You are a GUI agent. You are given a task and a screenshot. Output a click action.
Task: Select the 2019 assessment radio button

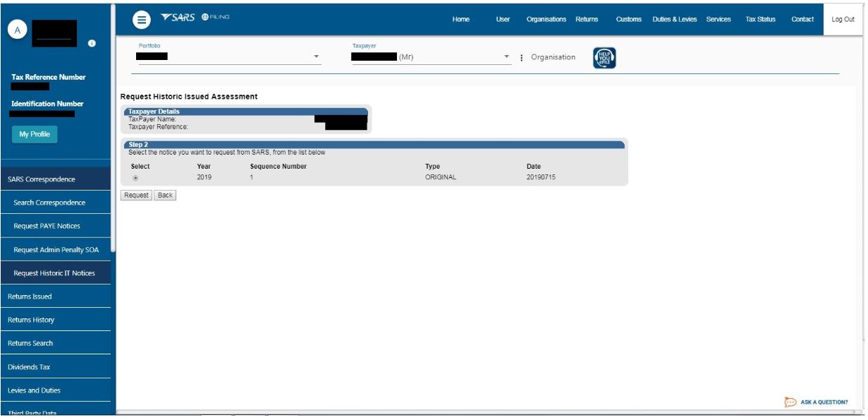pos(135,178)
